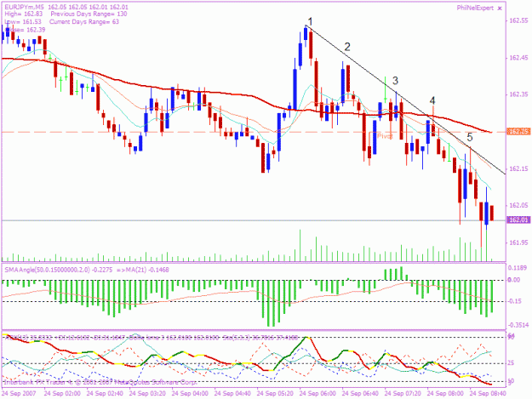Click the 162.15 price scale label
The height and width of the screenshot is (399, 532).
pos(518,168)
